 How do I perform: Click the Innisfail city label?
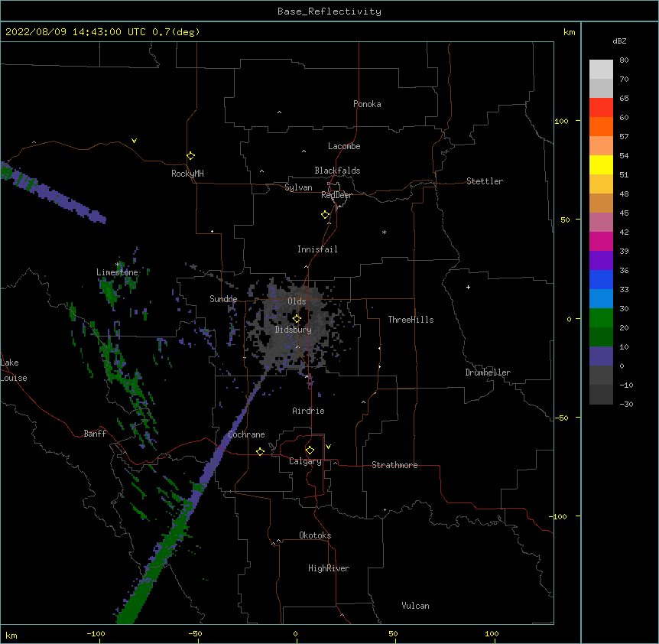[317, 249]
